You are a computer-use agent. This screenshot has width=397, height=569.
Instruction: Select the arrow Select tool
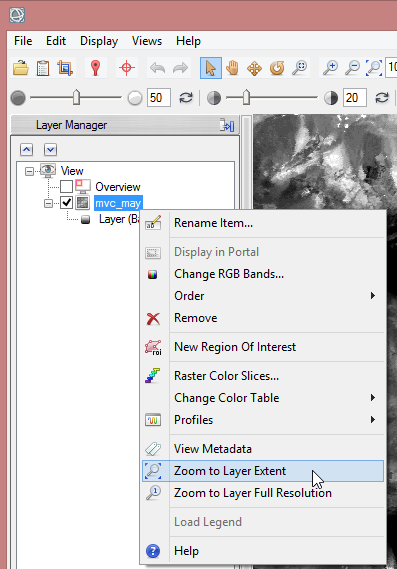[x=211, y=68]
